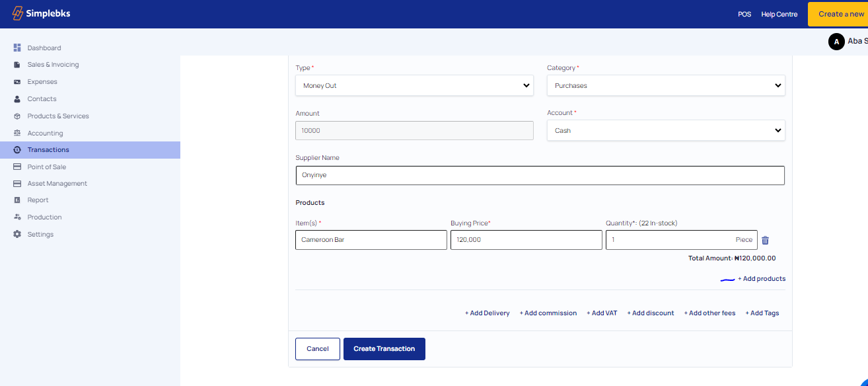
Task: Expand the Category dropdown showing Purchases
Action: coord(666,86)
